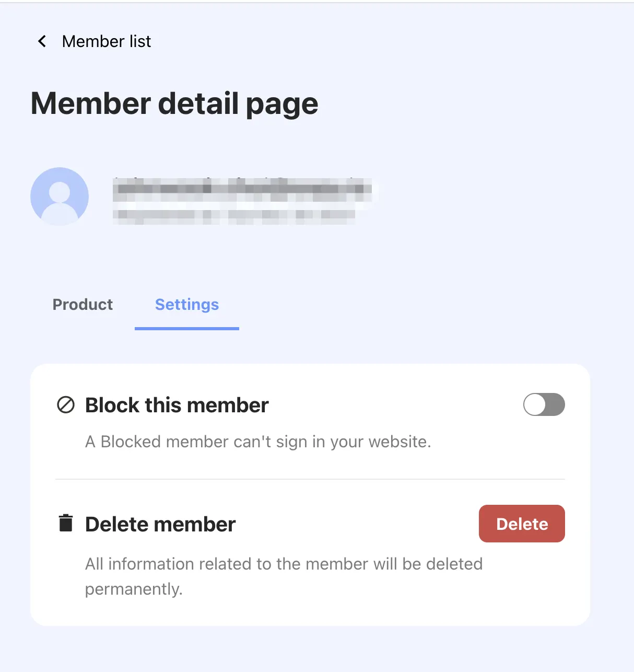Click the block circle-slash icon
The width and height of the screenshot is (634, 672).
tap(66, 405)
